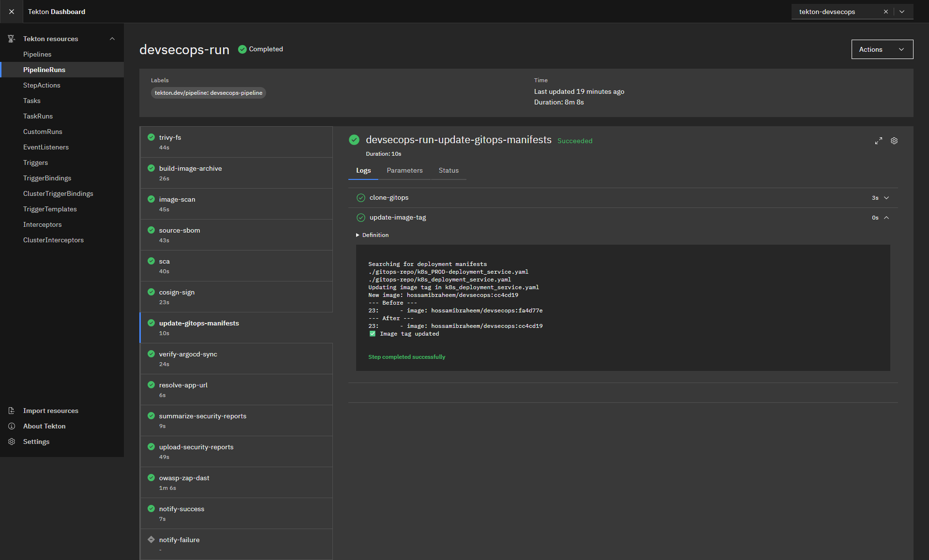Clear the tekton-devsecops namespace selection
This screenshot has width=929, height=560.
tap(885, 12)
